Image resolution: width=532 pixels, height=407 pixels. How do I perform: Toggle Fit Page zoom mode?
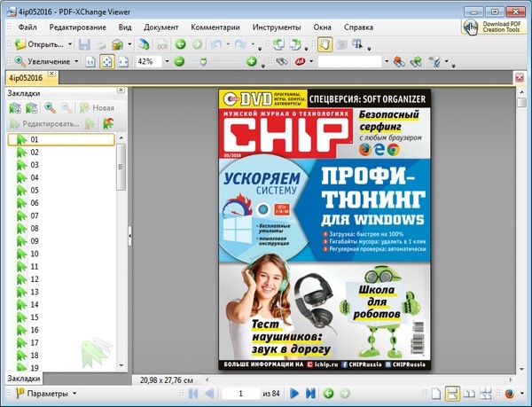coord(107,62)
